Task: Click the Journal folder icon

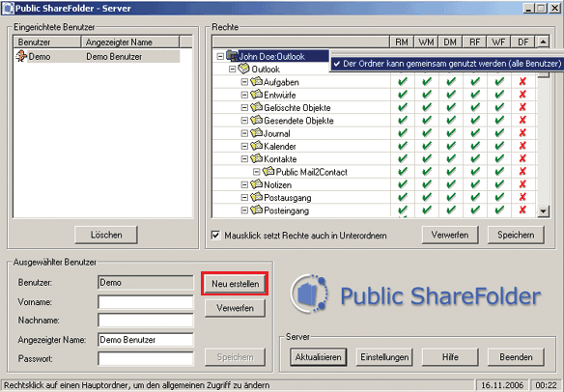Action: pyautogui.click(x=257, y=133)
